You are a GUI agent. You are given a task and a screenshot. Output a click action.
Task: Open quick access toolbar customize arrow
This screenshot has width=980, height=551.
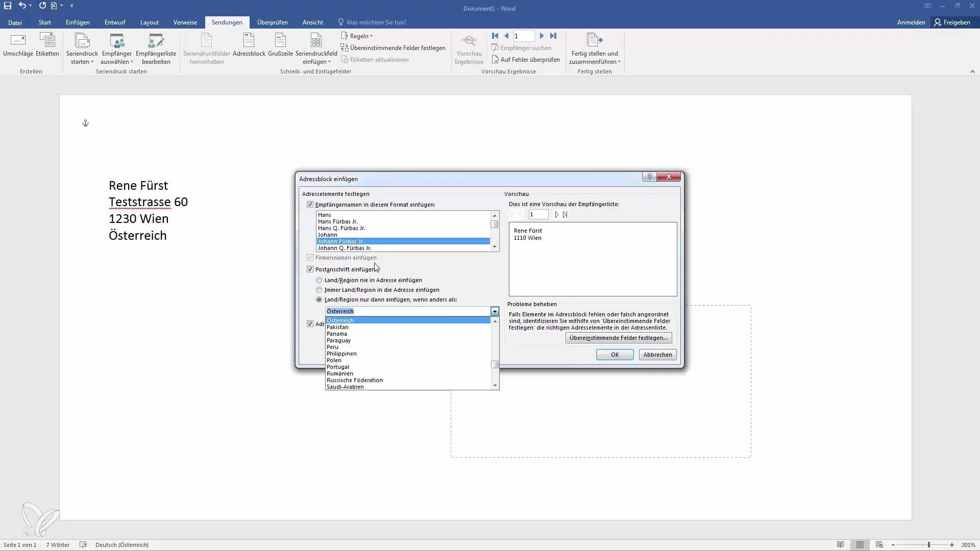pyautogui.click(x=71, y=6)
